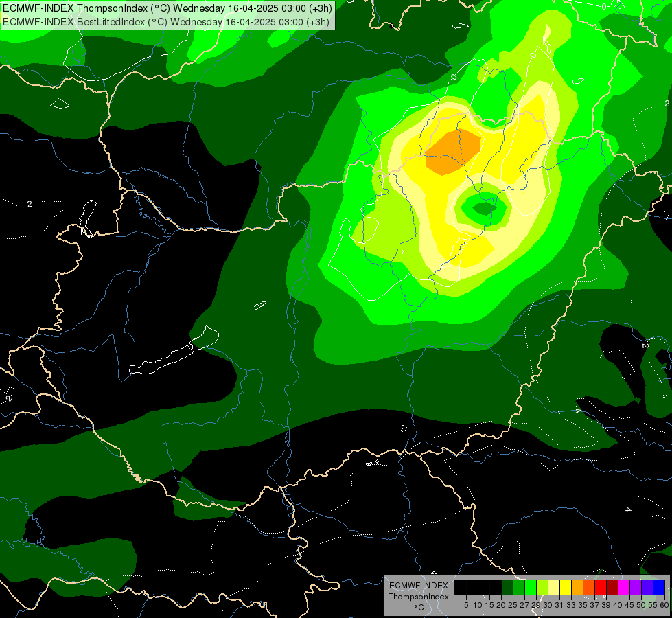Click the ThompsonIndex title line at top
The image size is (672, 618).
pos(167,8)
